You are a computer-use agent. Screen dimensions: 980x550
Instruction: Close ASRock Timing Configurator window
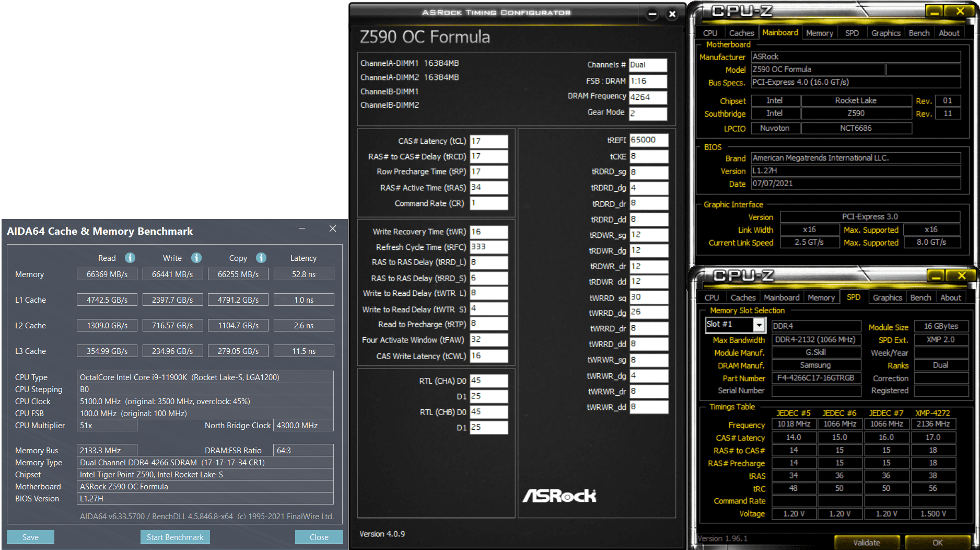672,14
